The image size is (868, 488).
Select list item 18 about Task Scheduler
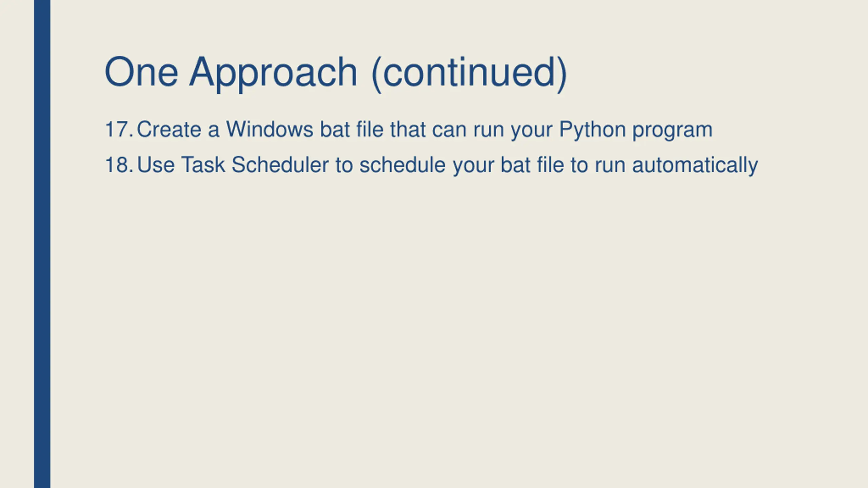431,165
